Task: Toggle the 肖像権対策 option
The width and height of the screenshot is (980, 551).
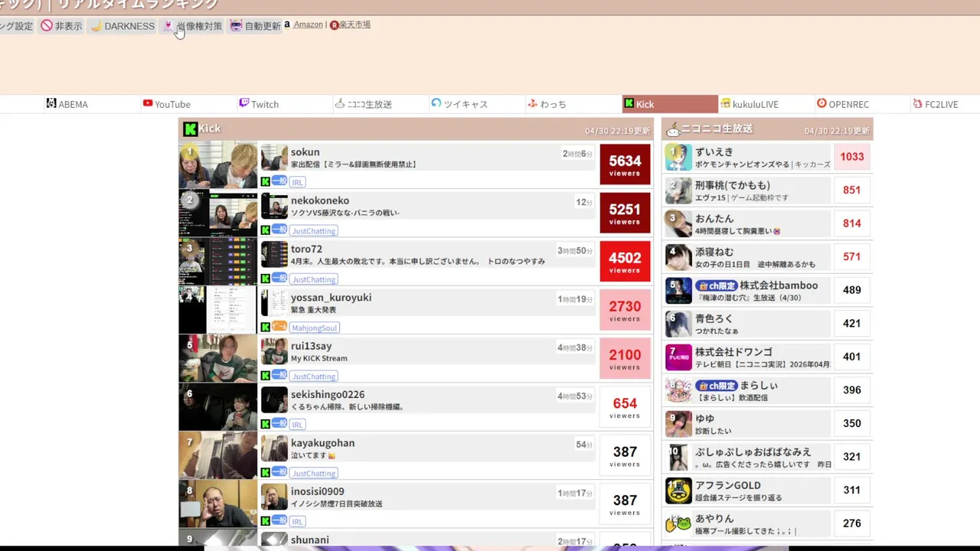Action: point(193,26)
